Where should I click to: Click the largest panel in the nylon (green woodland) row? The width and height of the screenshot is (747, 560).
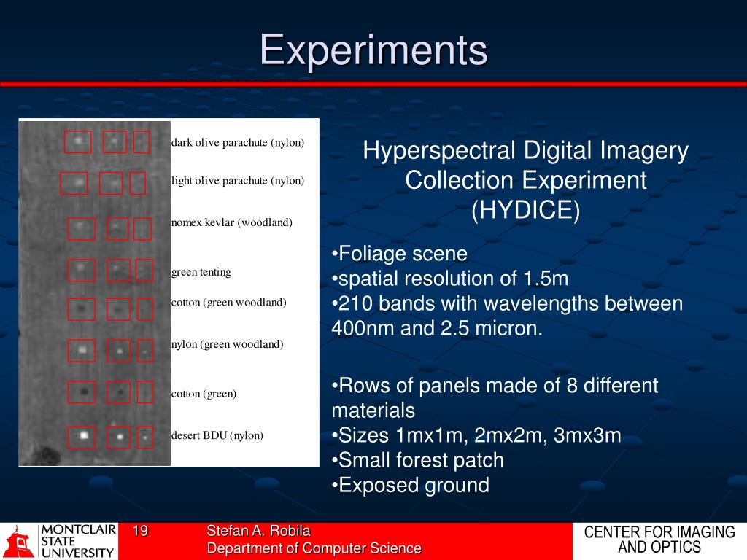click(82, 351)
